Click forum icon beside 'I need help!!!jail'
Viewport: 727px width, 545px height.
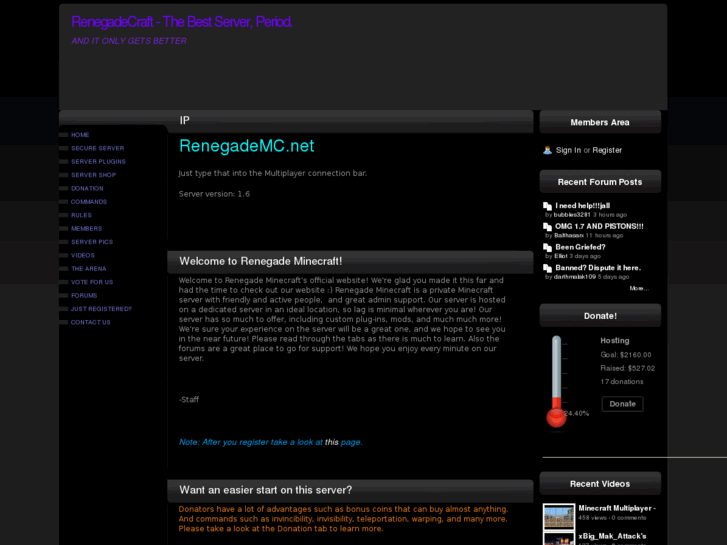tap(548, 206)
